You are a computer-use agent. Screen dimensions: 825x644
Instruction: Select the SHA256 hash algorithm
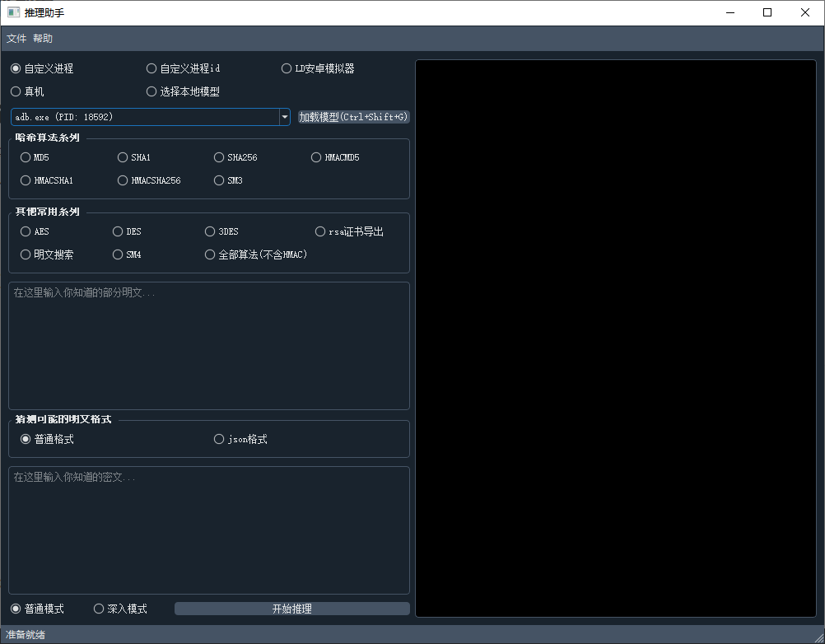pos(235,157)
